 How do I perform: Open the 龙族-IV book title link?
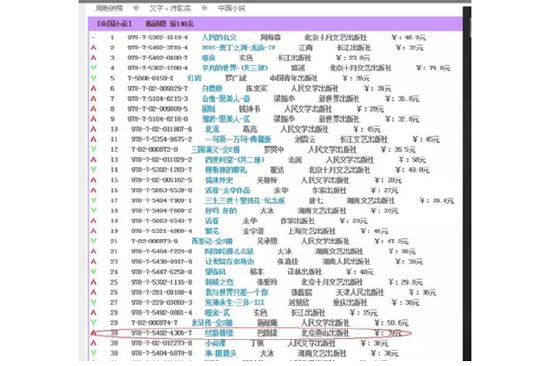pyautogui.click(x=239, y=47)
